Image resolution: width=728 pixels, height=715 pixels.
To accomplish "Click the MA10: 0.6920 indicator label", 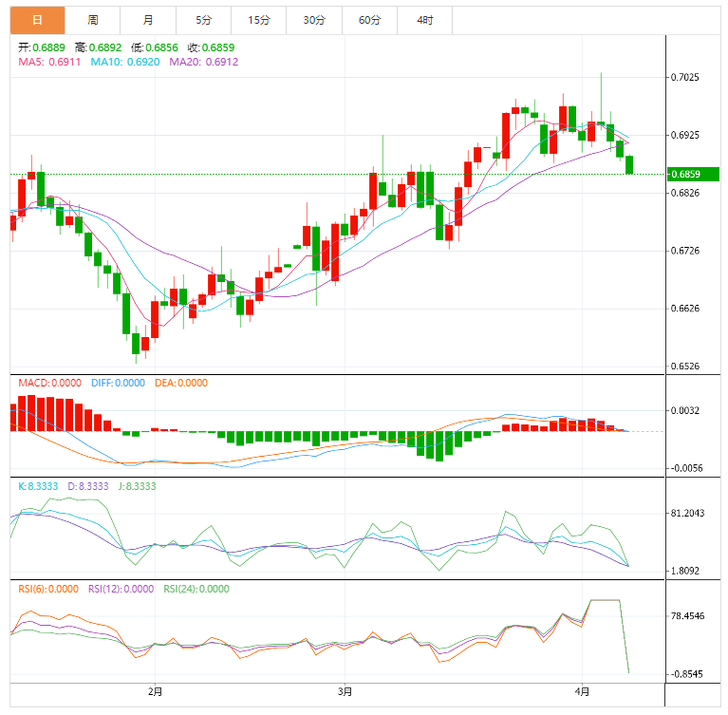I will pyautogui.click(x=125, y=62).
